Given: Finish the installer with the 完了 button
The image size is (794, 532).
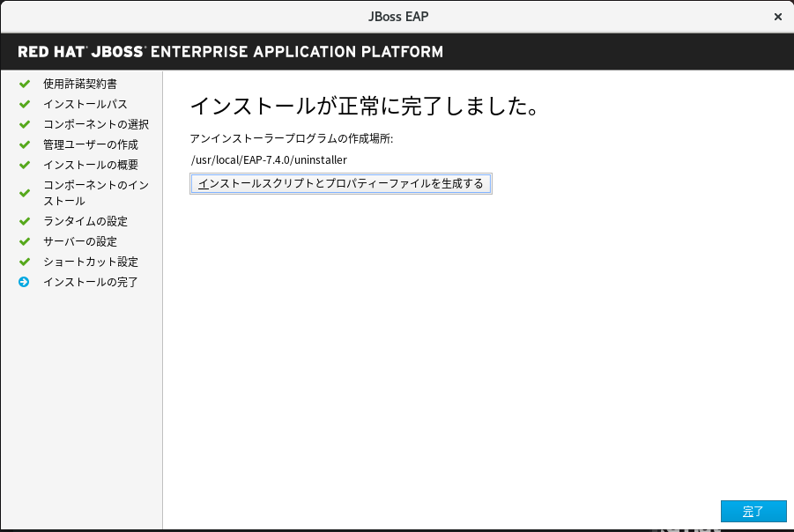Looking at the screenshot, I should [753, 511].
